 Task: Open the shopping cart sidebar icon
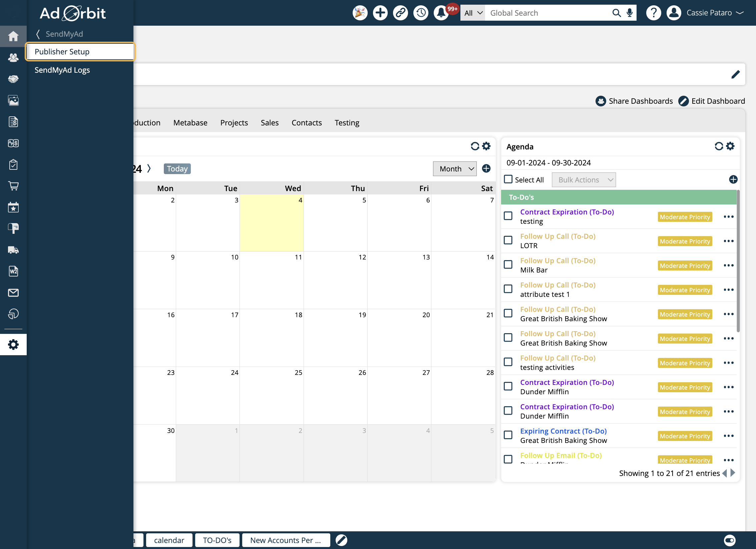pyautogui.click(x=13, y=186)
